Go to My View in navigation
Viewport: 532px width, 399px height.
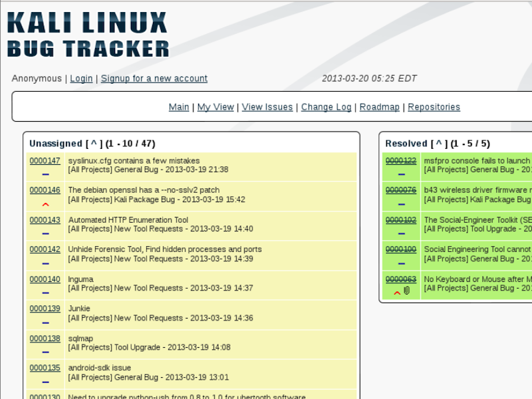tap(215, 107)
